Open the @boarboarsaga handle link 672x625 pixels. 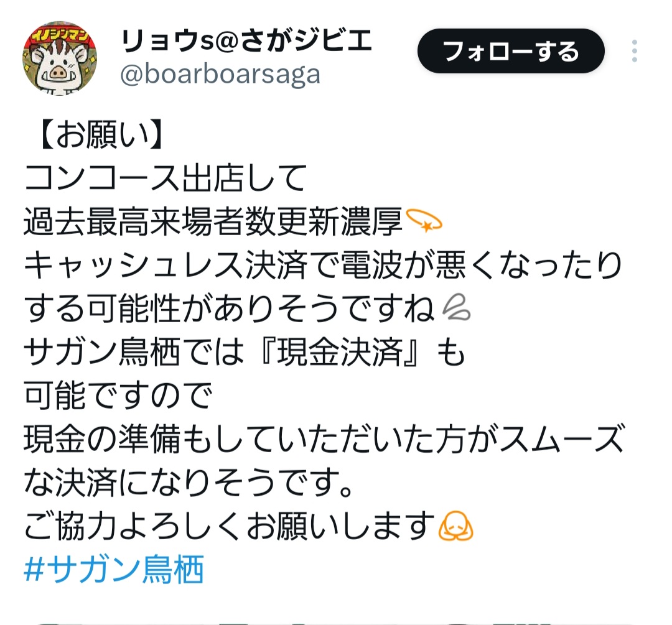(x=220, y=75)
